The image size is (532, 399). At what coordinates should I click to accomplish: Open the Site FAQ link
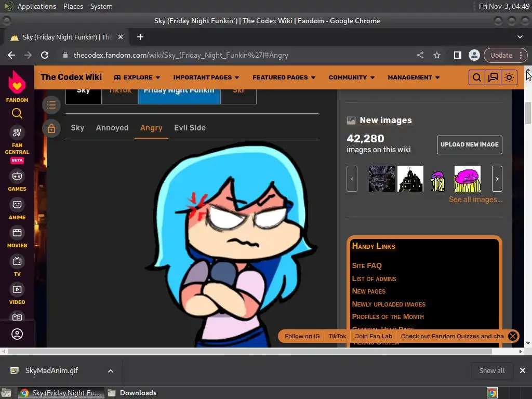tap(367, 265)
